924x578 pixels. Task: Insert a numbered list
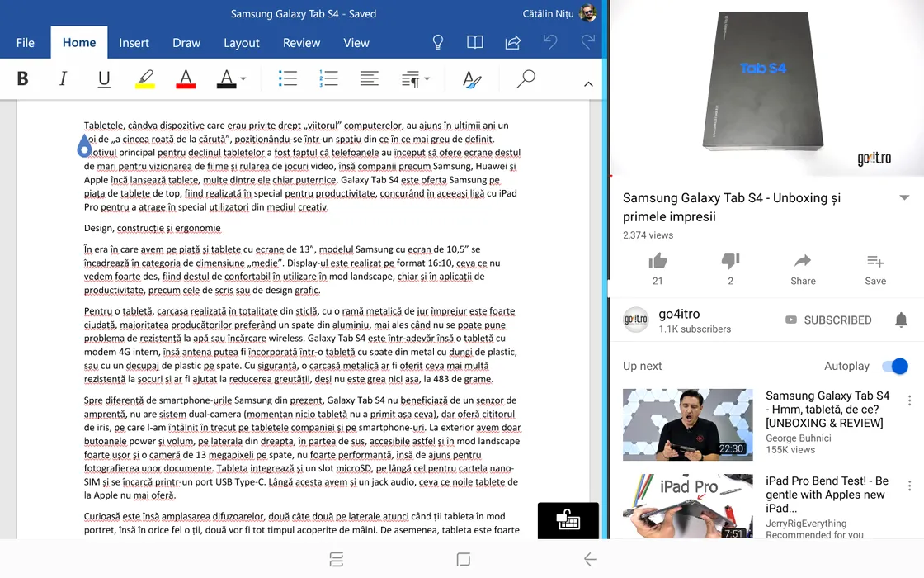pyautogui.click(x=328, y=79)
